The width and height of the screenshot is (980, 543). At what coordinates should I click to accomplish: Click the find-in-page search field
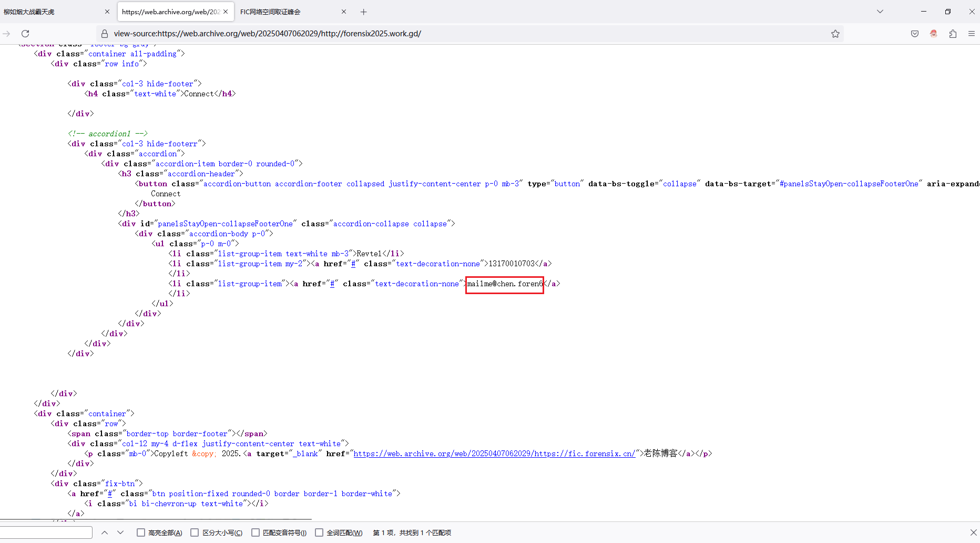[46, 532]
